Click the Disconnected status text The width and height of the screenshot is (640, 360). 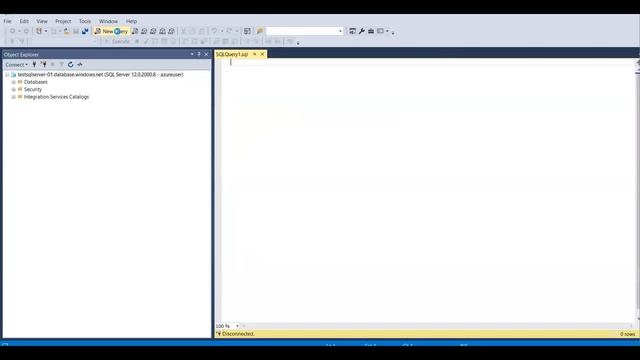238,334
